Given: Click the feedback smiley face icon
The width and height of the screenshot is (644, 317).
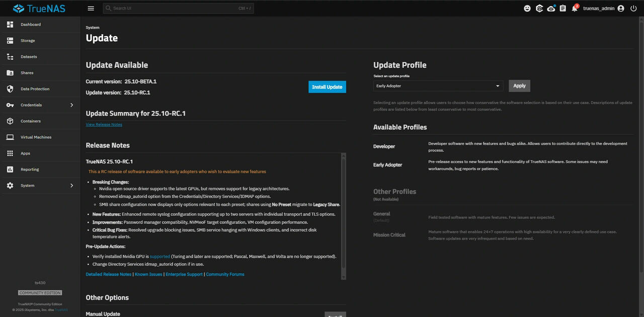Looking at the screenshot, I should coord(527,9).
